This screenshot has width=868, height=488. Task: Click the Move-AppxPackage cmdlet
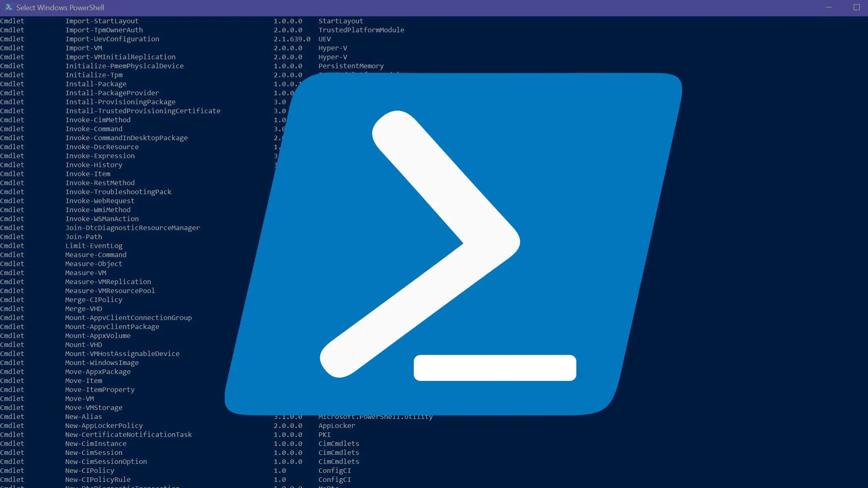[x=98, y=372]
